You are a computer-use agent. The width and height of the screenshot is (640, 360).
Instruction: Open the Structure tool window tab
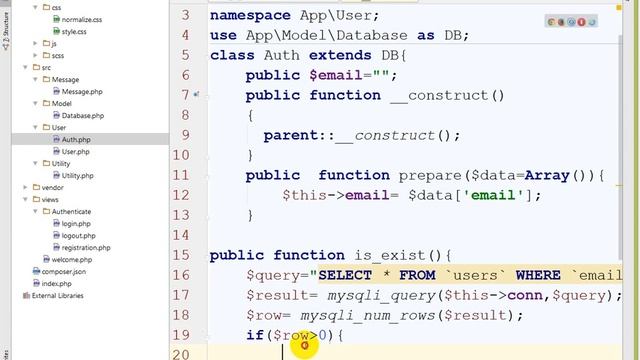coord(6,31)
